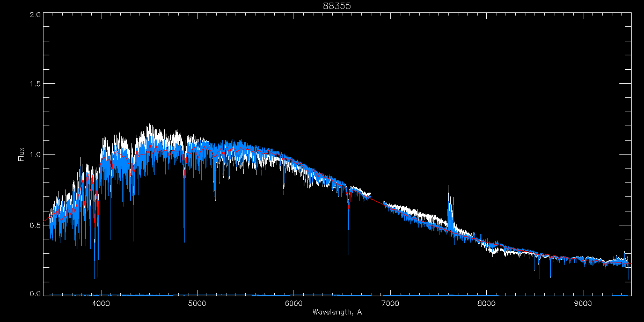
Task: Click the 8000 wavelength tick label
Action: 487,304
